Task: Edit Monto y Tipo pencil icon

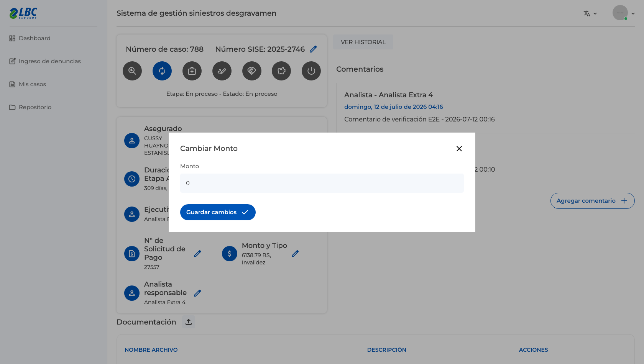Action: (295, 254)
